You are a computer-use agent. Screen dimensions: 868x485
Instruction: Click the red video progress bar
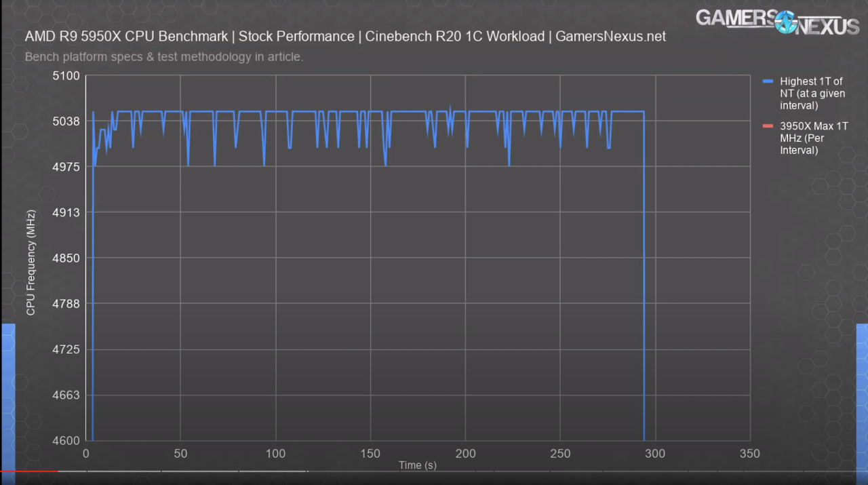pyautogui.click(x=28, y=470)
